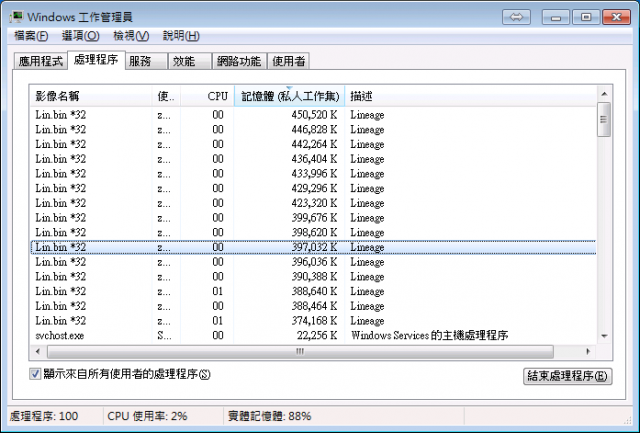This screenshot has width=640, height=433.
Task: Click the 實體記憶體: 88% status entry
Action: (x=269, y=416)
